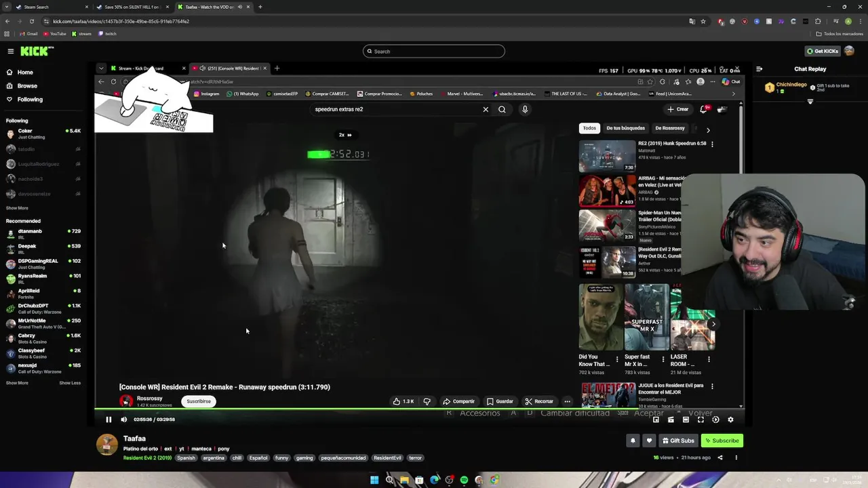Click the Gift Subs button
The image size is (868, 488).
tap(678, 441)
